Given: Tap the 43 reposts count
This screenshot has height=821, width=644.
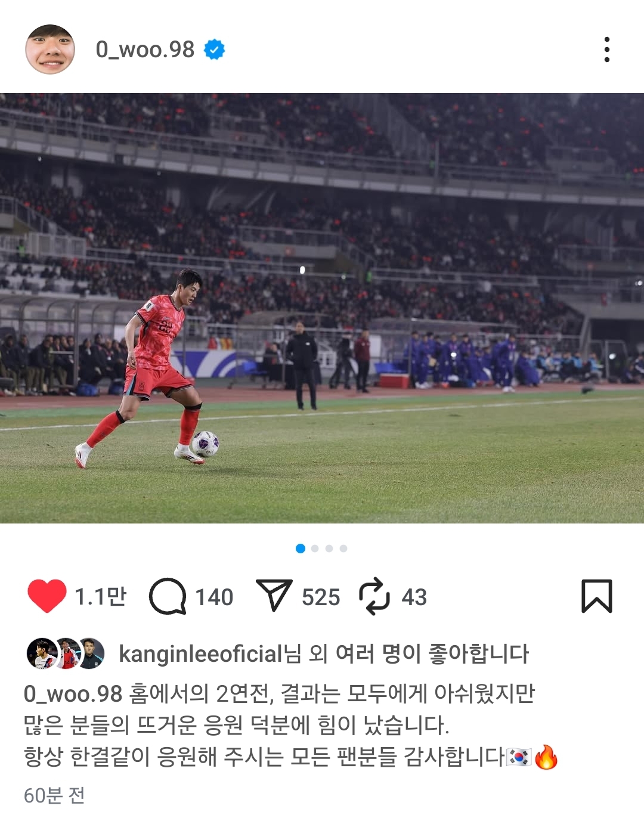Looking at the screenshot, I should [x=414, y=597].
